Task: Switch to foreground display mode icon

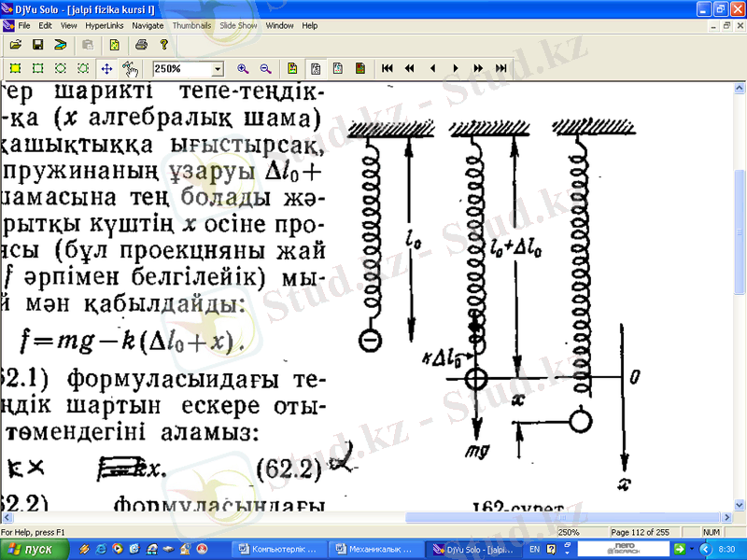Action: click(x=338, y=68)
